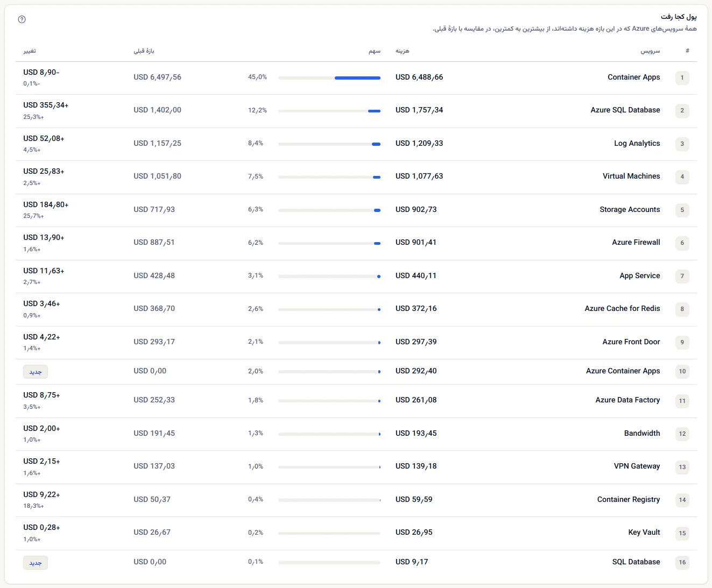712x588 pixels.
Task: Open the help question-mark icon
Action: [x=22, y=19]
